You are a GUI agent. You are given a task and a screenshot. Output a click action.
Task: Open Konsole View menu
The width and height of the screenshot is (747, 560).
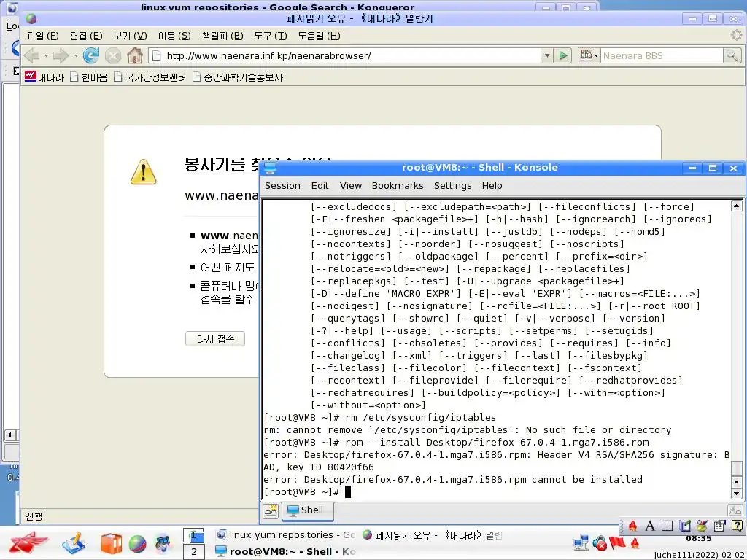pyautogui.click(x=351, y=186)
